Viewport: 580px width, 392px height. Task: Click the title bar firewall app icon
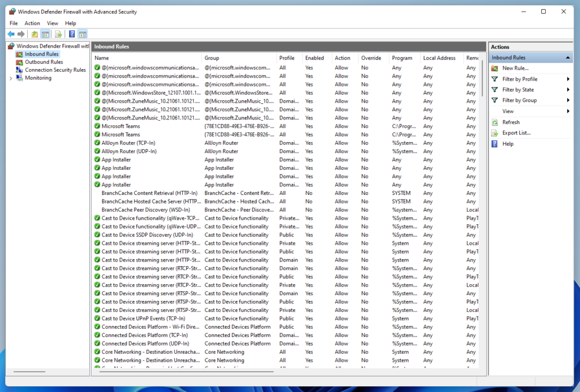[12, 12]
